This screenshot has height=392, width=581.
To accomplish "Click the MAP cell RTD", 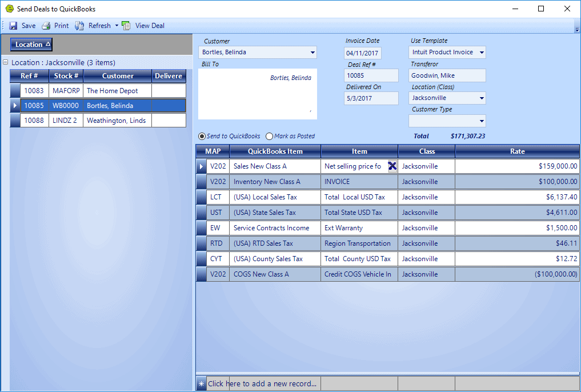I will tap(218, 243).
